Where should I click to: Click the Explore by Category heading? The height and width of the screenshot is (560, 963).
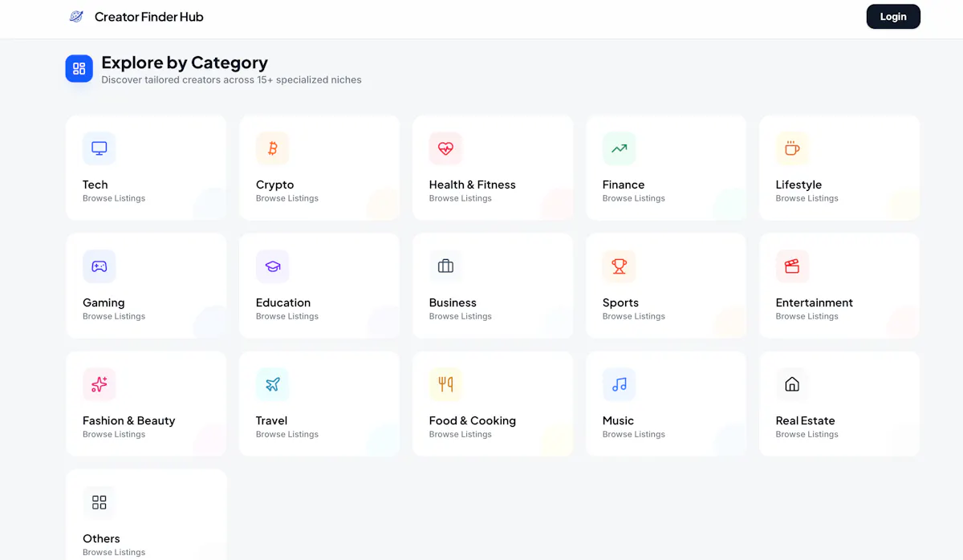pyautogui.click(x=185, y=63)
